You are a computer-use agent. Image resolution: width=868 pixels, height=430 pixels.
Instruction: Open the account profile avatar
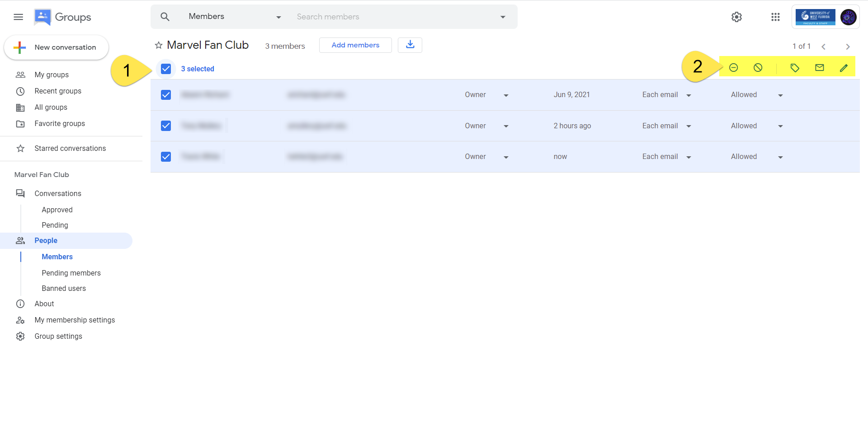(848, 17)
